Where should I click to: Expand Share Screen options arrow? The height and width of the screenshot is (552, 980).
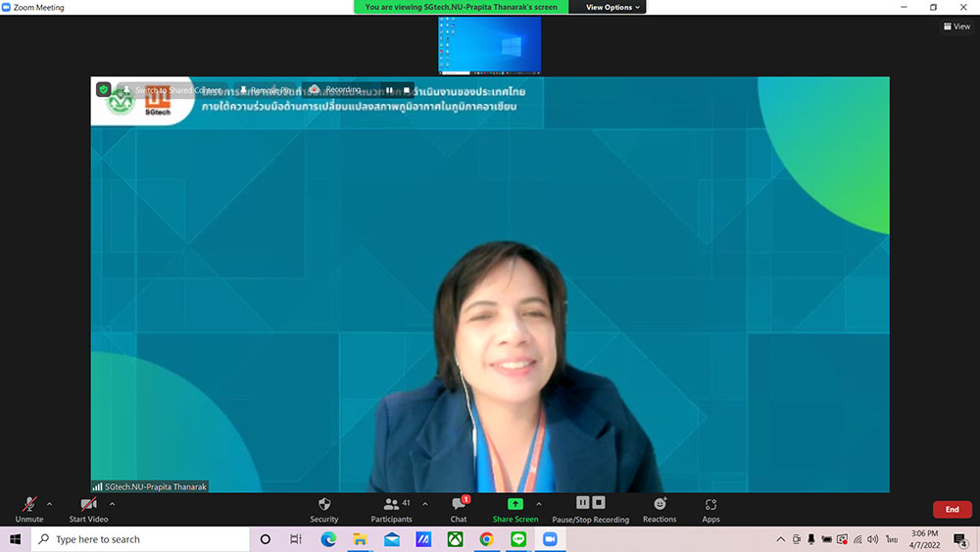pos(539,504)
